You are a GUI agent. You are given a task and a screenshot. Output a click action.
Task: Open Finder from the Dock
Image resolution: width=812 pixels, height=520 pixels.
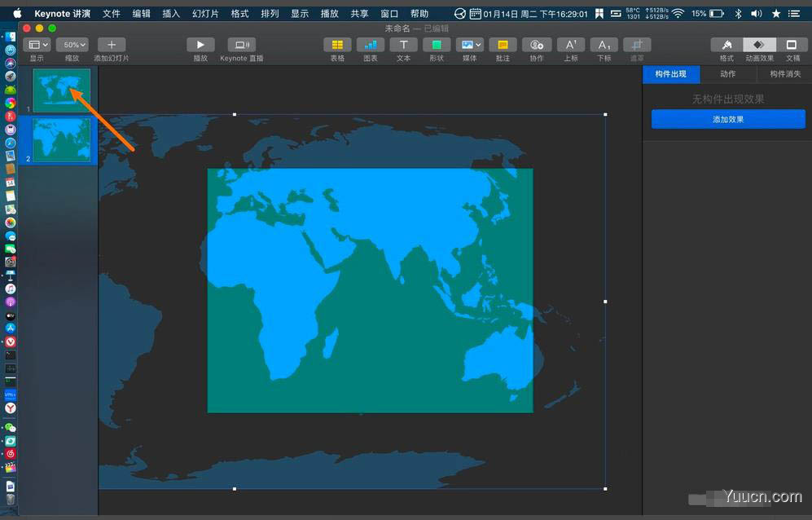(11, 37)
